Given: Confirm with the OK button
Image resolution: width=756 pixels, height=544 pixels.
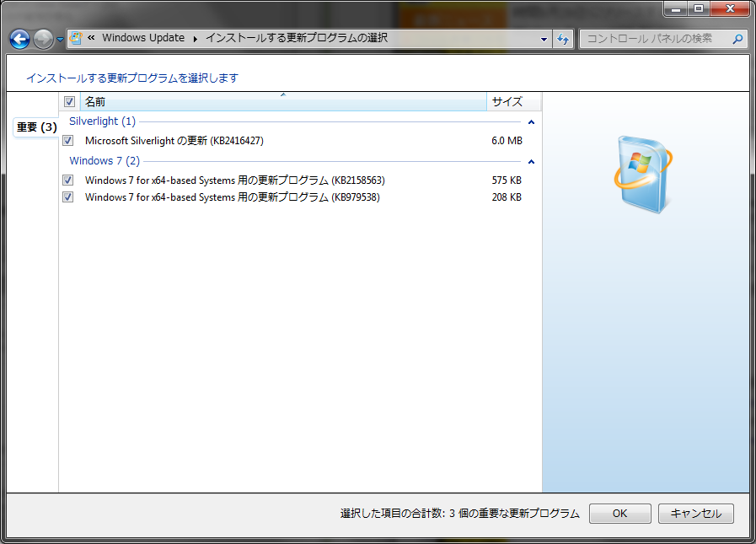Looking at the screenshot, I should (620, 514).
